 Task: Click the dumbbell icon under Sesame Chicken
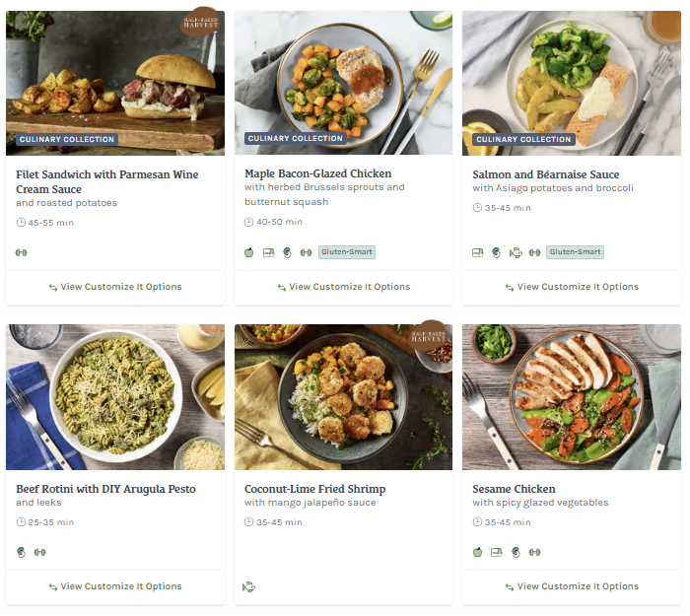click(534, 552)
